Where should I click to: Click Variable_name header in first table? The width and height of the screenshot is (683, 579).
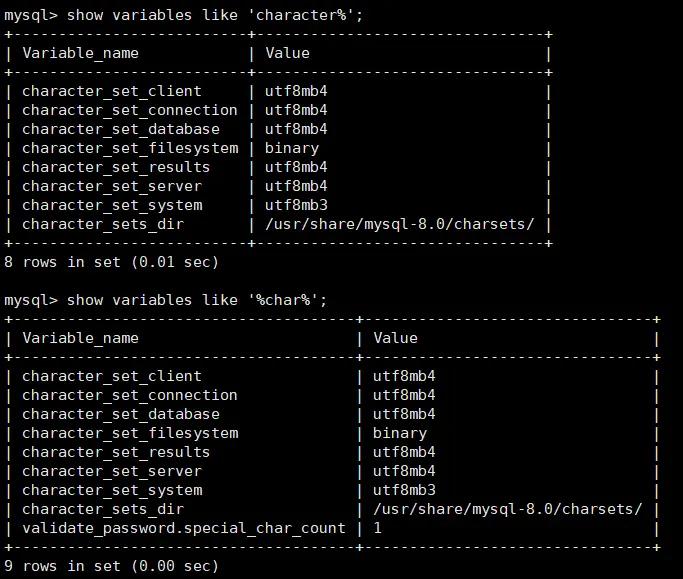tap(80, 53)
